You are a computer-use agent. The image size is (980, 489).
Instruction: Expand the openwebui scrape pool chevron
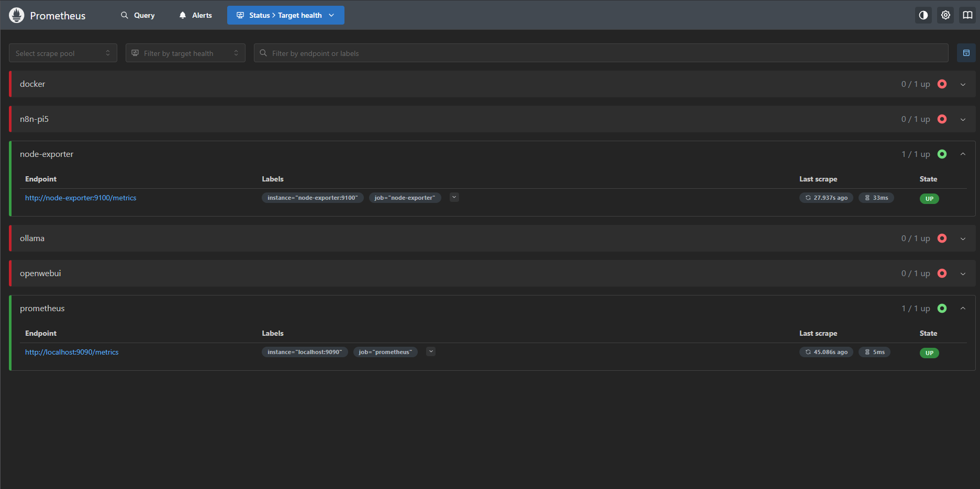963,274
